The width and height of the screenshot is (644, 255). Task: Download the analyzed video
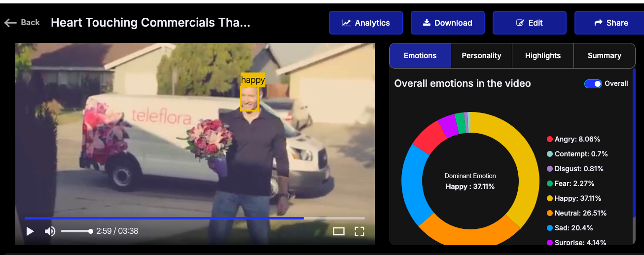point(448,23)
